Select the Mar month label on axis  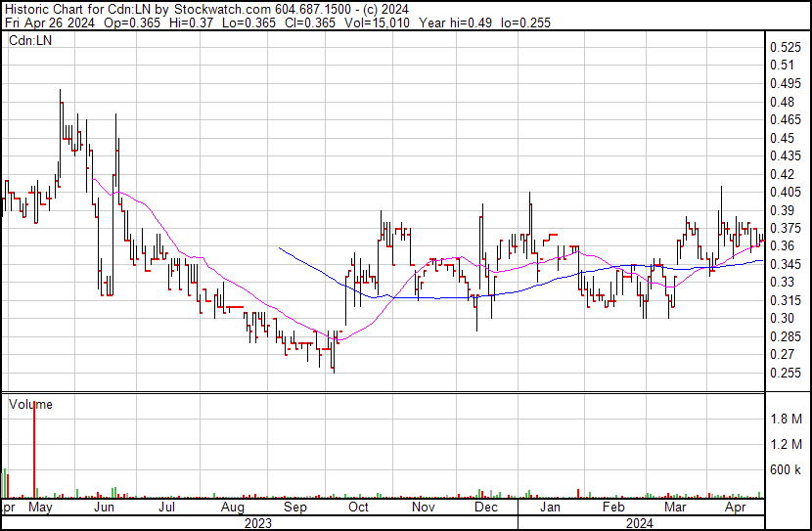pyautogui.click(x=674, y=509)
